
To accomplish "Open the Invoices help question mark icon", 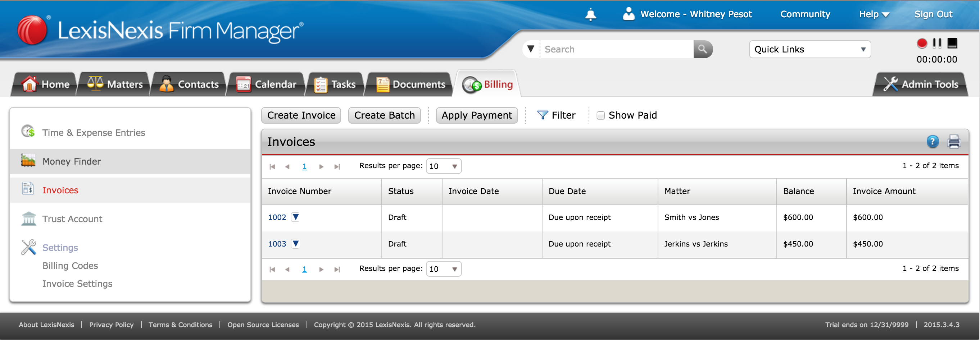I will (x=932, y=142).
